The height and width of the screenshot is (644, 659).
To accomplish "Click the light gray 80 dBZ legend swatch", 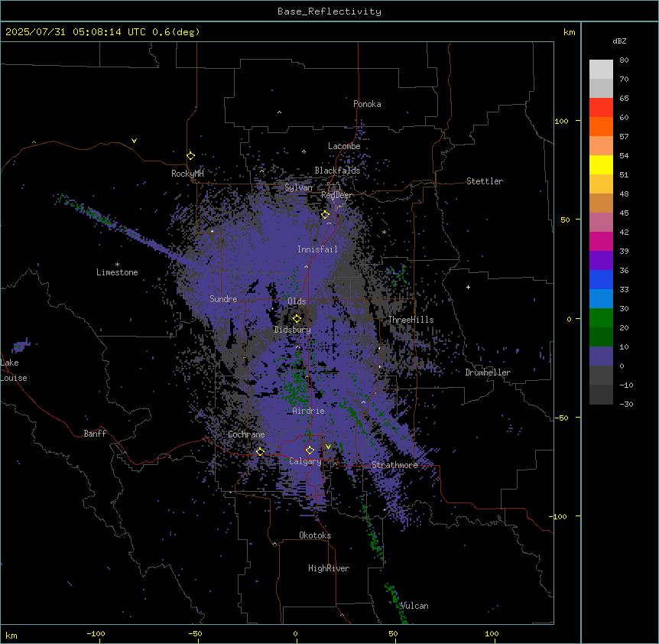I will click(x=601, y=70).
